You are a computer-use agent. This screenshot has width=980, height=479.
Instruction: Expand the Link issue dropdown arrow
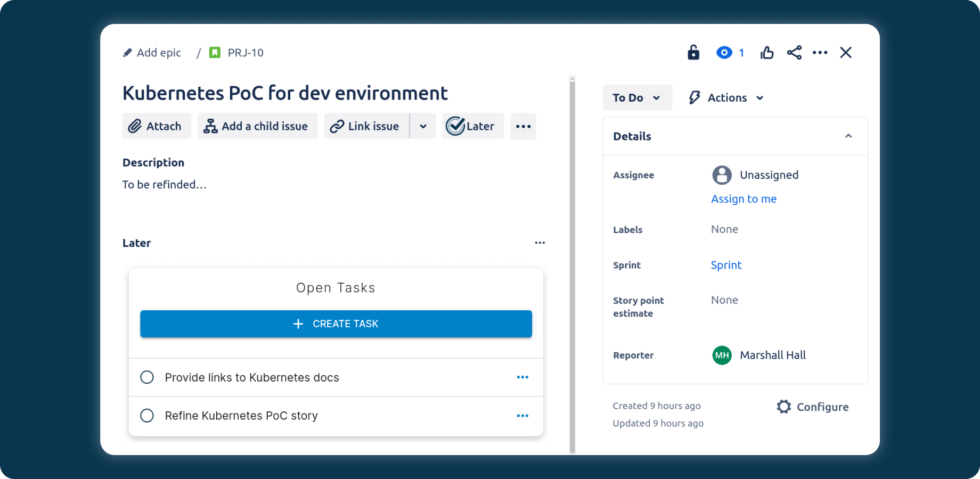(x=423, y=126)
